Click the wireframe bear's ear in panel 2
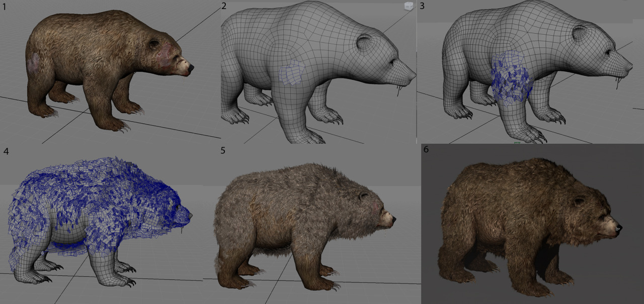The height and width of the screenshot is (304, 644). pos(363,42)
